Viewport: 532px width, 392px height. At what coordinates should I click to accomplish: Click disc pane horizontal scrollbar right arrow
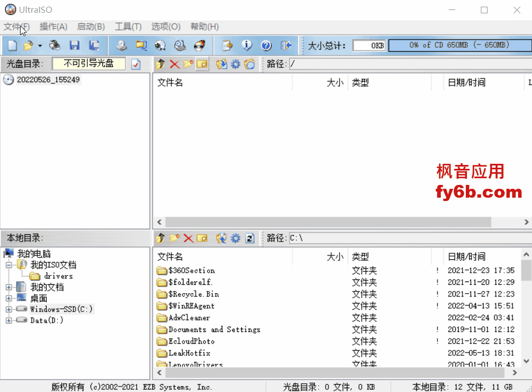pos(526,222)
